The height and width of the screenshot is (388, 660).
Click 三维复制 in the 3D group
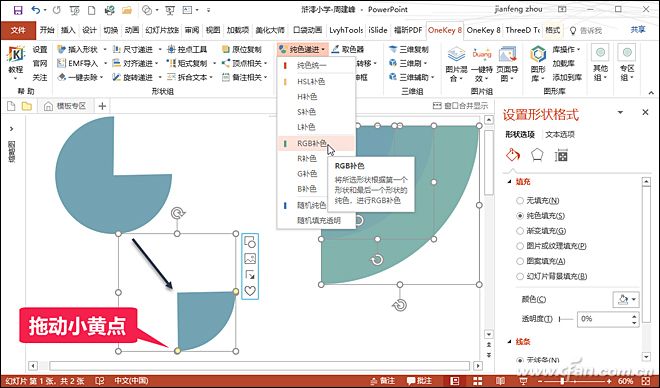[x=408, y=50]
